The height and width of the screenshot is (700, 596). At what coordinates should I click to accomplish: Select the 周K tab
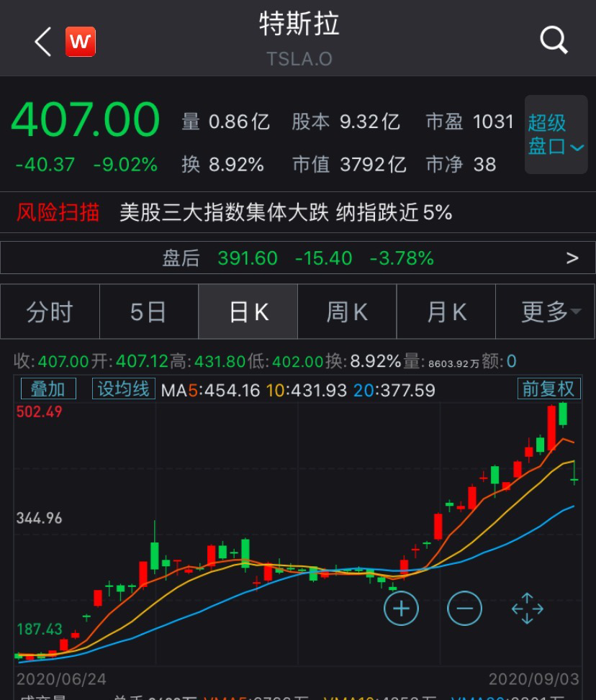(x=347, y=312)
